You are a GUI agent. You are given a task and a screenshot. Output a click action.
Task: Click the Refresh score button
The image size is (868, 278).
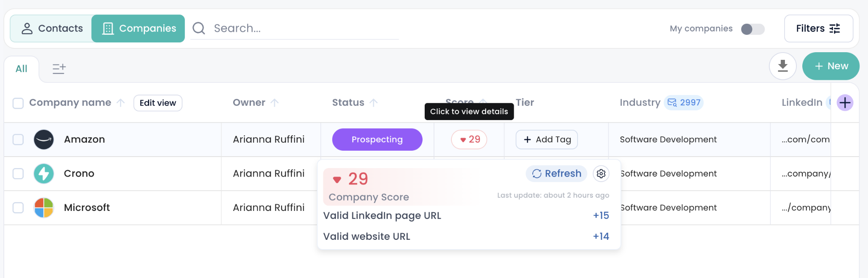(556, 174)
